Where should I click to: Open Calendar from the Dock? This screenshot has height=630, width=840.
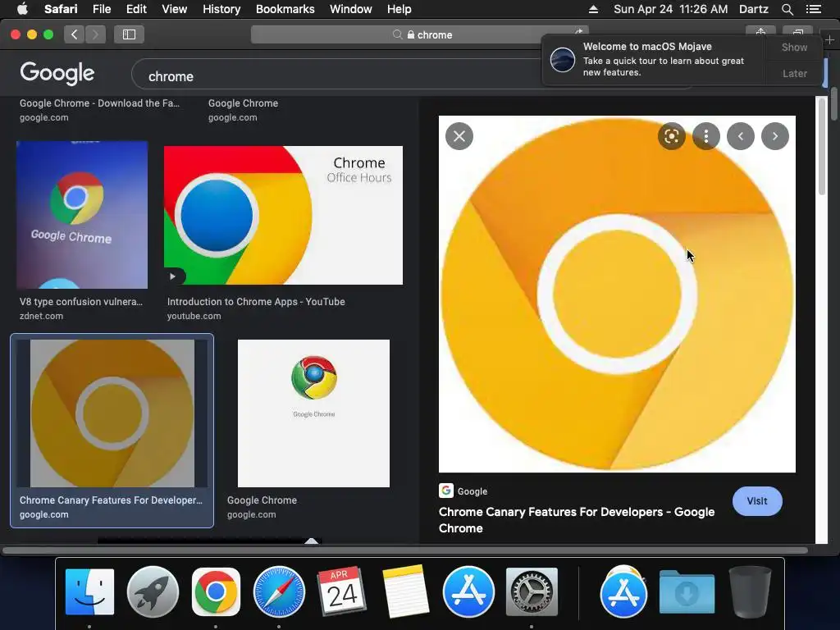342,592
